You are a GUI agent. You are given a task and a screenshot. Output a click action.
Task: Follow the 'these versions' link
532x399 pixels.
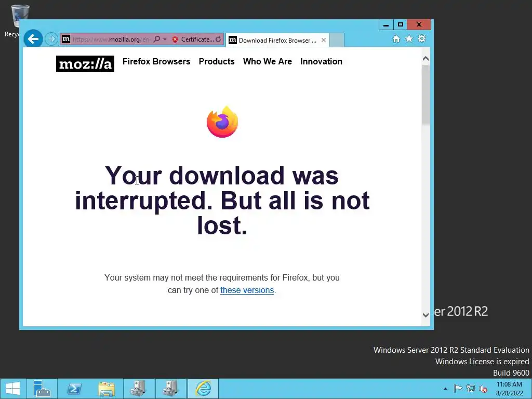pos(247,290)
